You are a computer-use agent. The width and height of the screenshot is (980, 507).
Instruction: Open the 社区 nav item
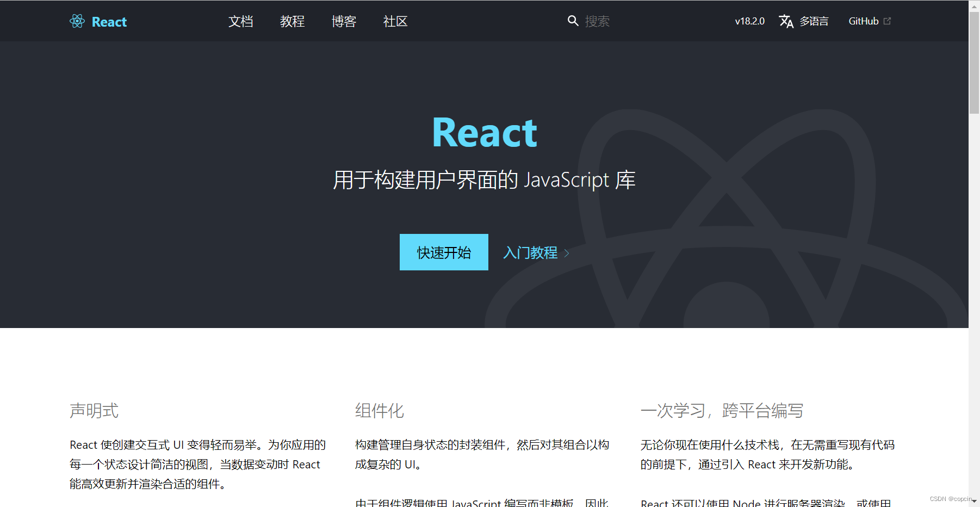coord(395,21)
